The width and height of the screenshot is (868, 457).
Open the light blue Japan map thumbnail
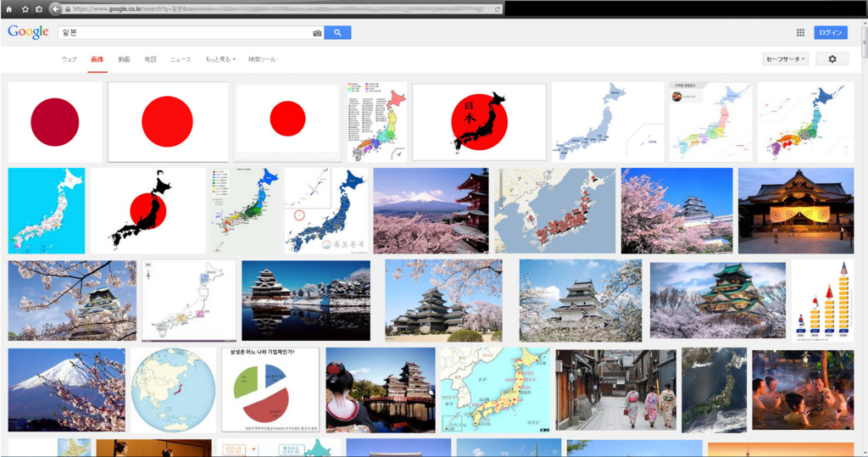(x=608, y=122)
